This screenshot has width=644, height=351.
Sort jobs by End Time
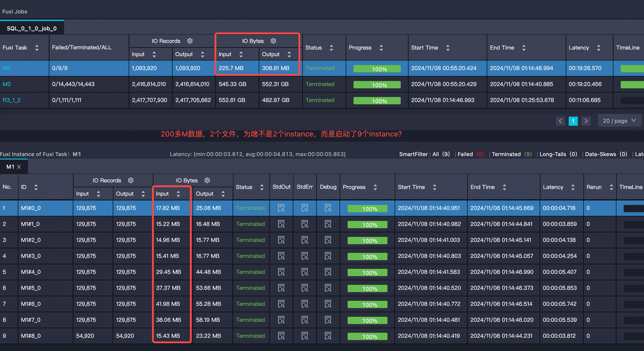click(524, 47)
